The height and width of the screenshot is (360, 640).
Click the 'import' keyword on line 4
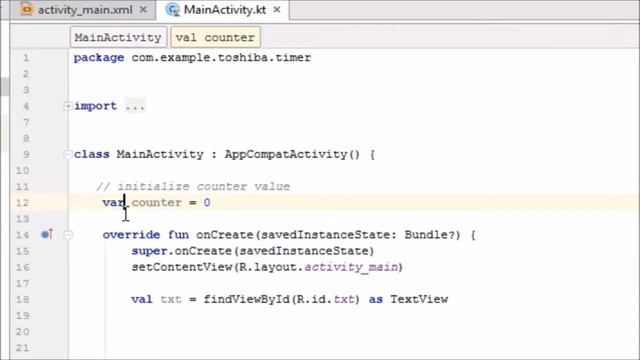click(x=95, y=106)
